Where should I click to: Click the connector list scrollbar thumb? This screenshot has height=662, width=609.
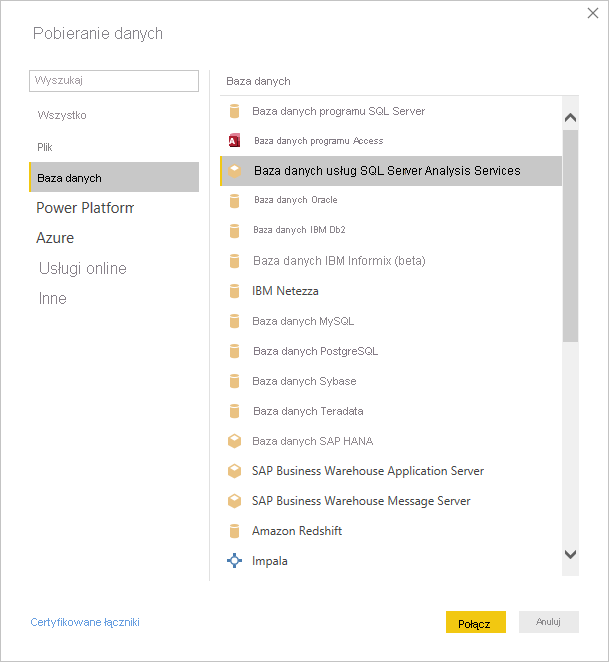[x=570, y=236]
